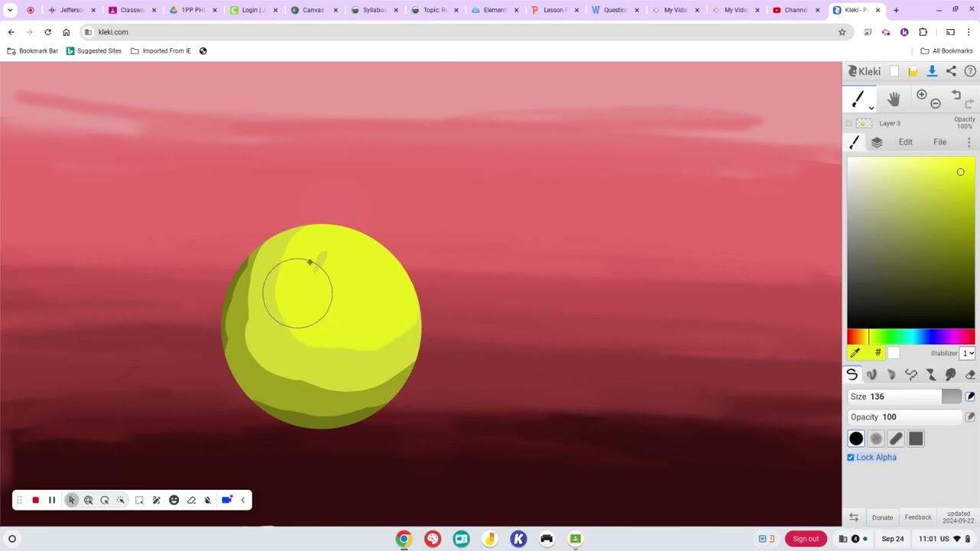Create a new image with blank page icon
980x551 pixels.
coord(893,71)
